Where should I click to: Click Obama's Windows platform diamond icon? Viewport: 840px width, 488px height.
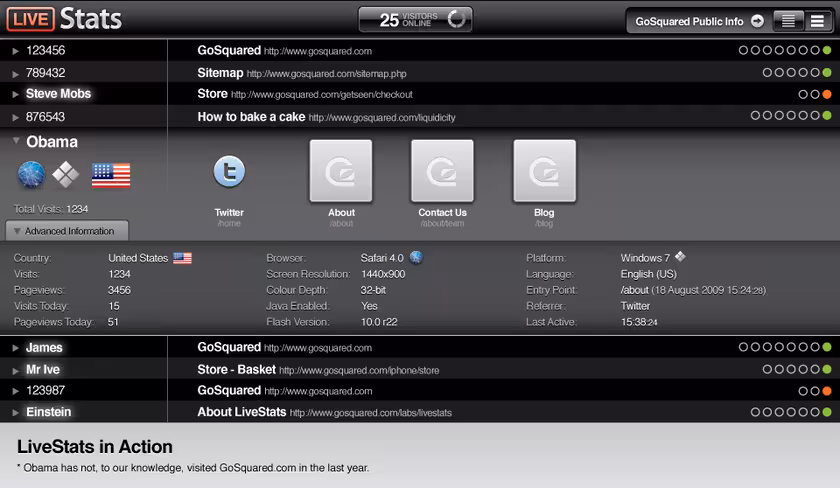point(66,175)
